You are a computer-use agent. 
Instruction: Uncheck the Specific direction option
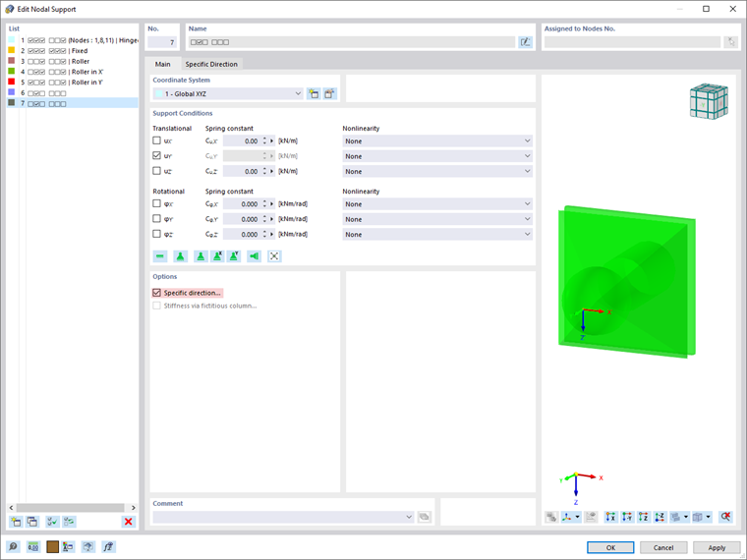[x=156, y=293]
